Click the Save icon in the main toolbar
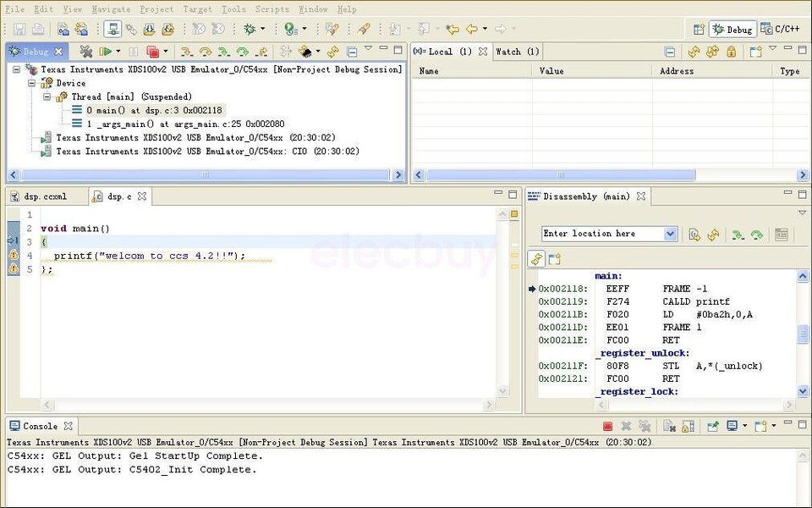Image resolution: width=812 pixels, height=508 pixels. click(x=19, y=28)
